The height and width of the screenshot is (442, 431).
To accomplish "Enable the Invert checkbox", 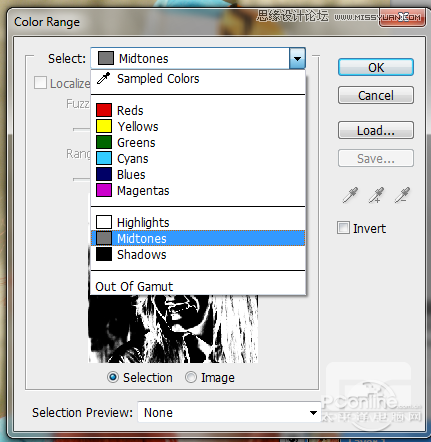I will coord(343,228).
